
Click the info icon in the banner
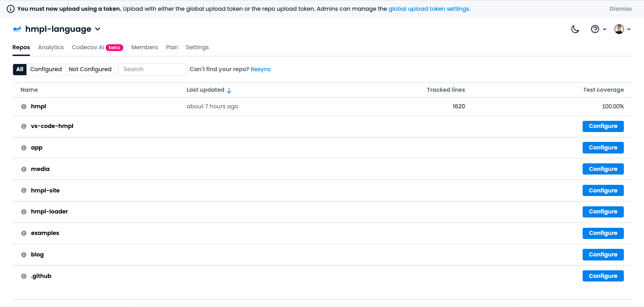10,9
